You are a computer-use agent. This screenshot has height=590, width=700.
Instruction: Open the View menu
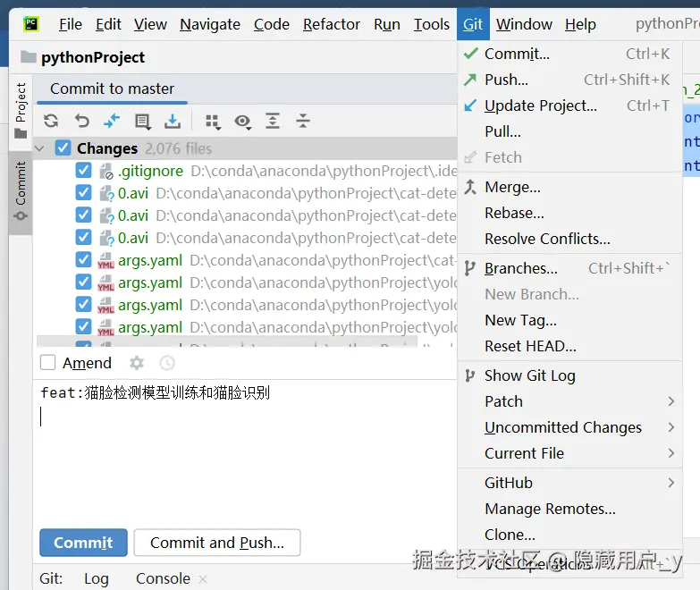[x=150, y=24]
